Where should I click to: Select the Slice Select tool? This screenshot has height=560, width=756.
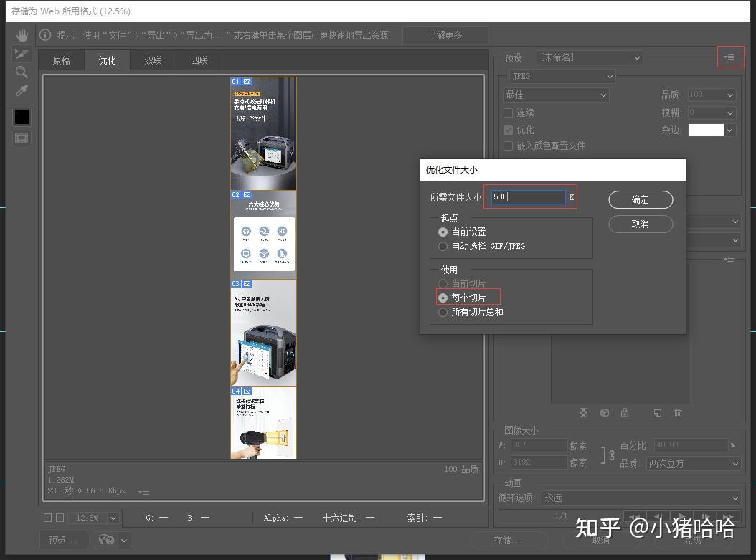(22, 54)
